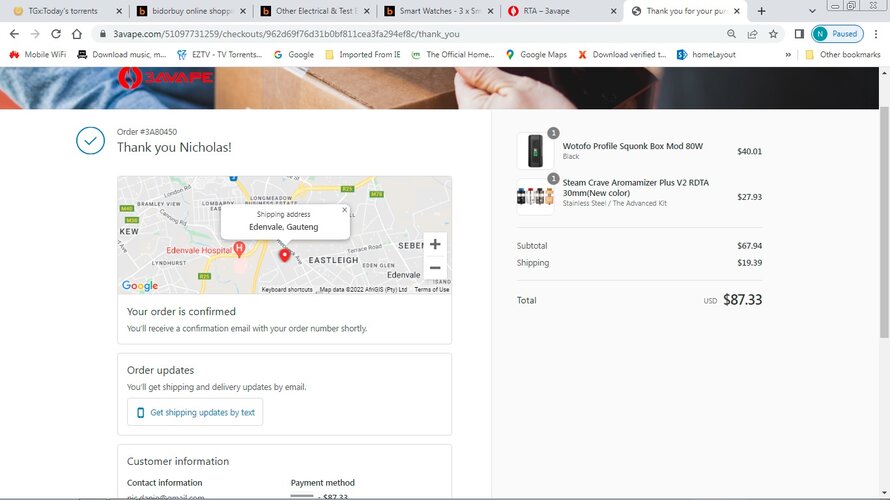Open The Official Home bookmark
The image size is (890, 500).
click(x=453, y=54)
